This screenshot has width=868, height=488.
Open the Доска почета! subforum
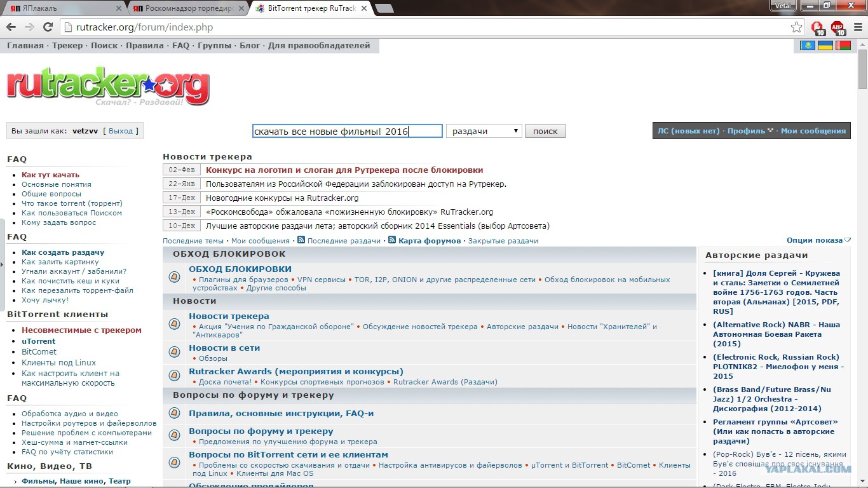tap(225, 382)
